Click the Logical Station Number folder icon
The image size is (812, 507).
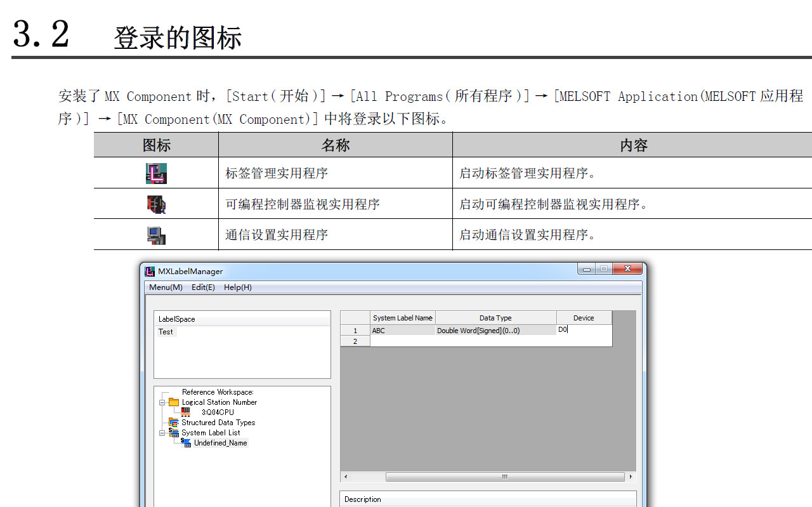(174, 402)
